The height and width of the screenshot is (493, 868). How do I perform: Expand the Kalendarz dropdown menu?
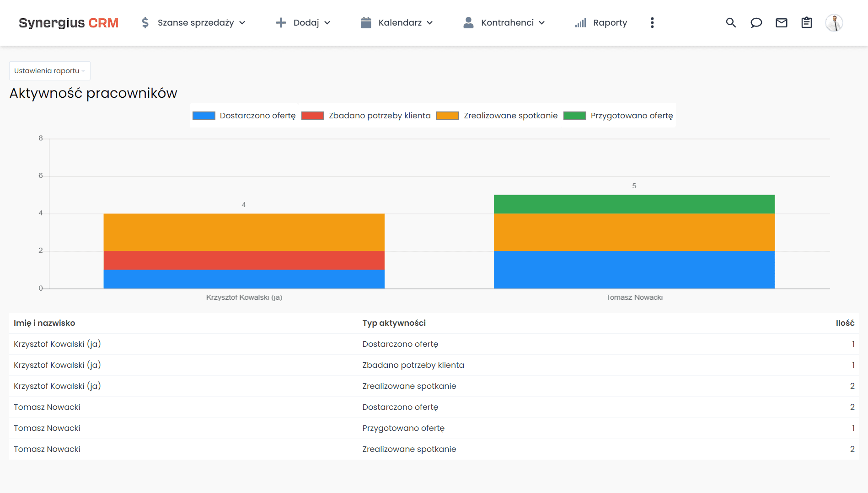[396, 23]
